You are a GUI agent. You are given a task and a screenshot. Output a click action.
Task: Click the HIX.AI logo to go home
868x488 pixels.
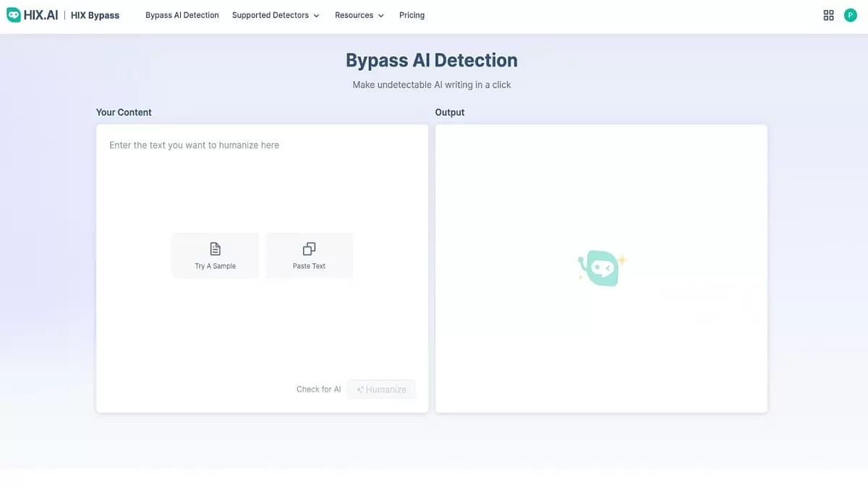click(x=32, y=14)
